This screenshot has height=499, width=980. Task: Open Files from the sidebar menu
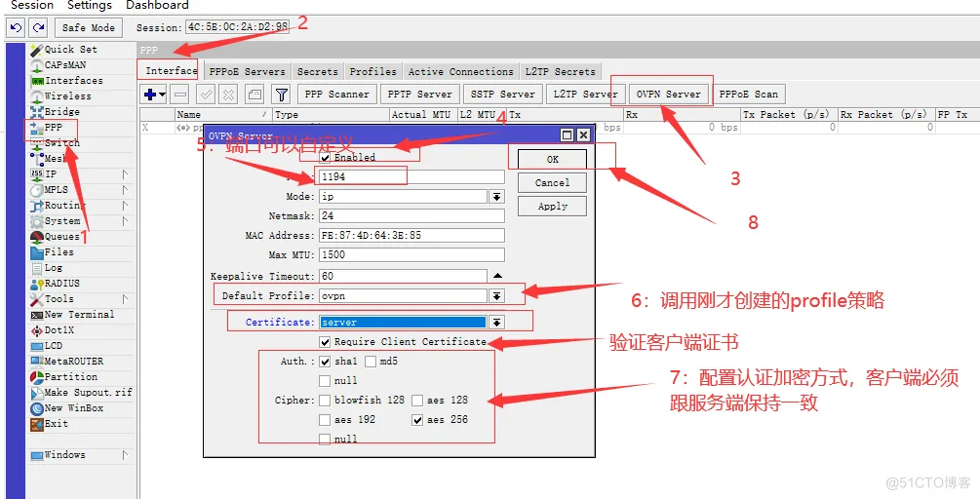59,252
